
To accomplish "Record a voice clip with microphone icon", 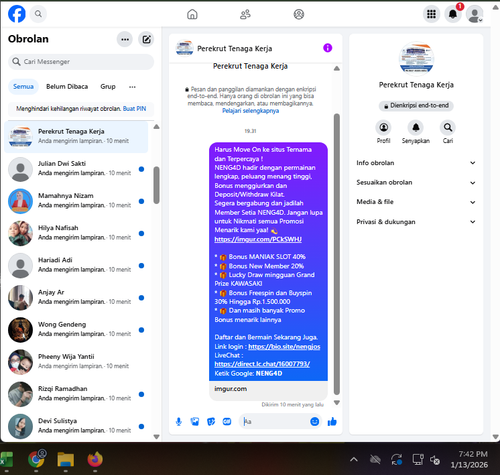I will [179, 422].
